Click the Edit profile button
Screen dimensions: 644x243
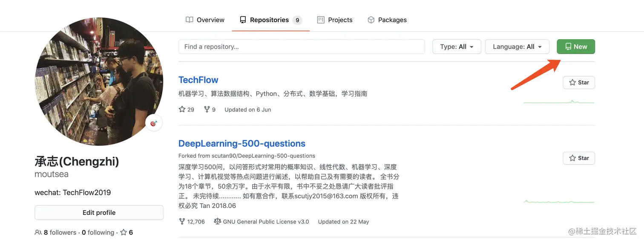(x=99, y=212)
